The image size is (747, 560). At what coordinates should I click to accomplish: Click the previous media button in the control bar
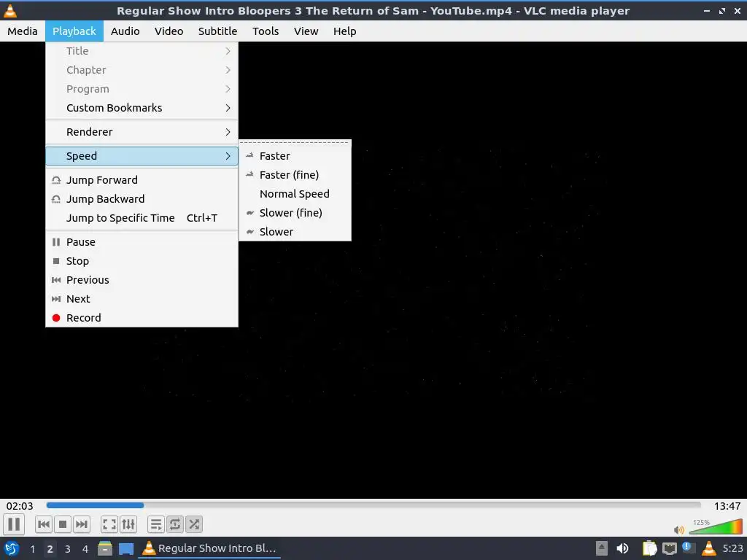tap(43, 524)
